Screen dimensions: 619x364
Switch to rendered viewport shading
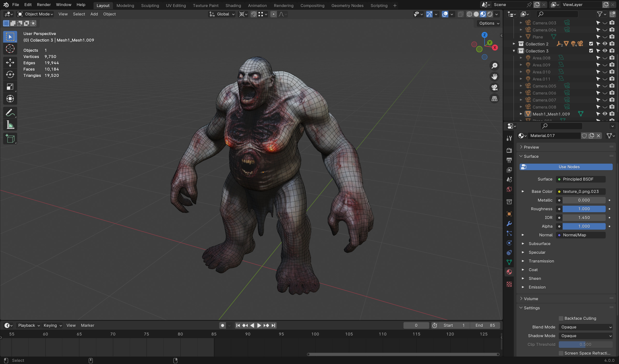490,14
